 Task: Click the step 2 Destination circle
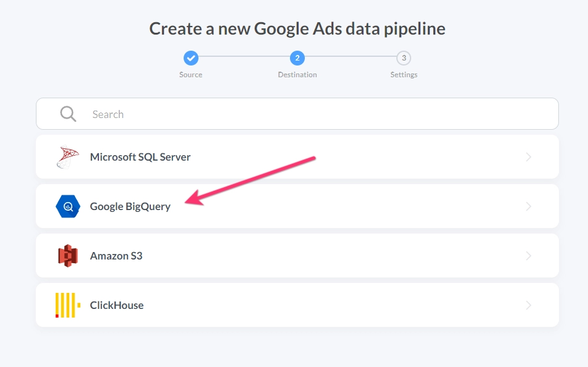(297, 58)
